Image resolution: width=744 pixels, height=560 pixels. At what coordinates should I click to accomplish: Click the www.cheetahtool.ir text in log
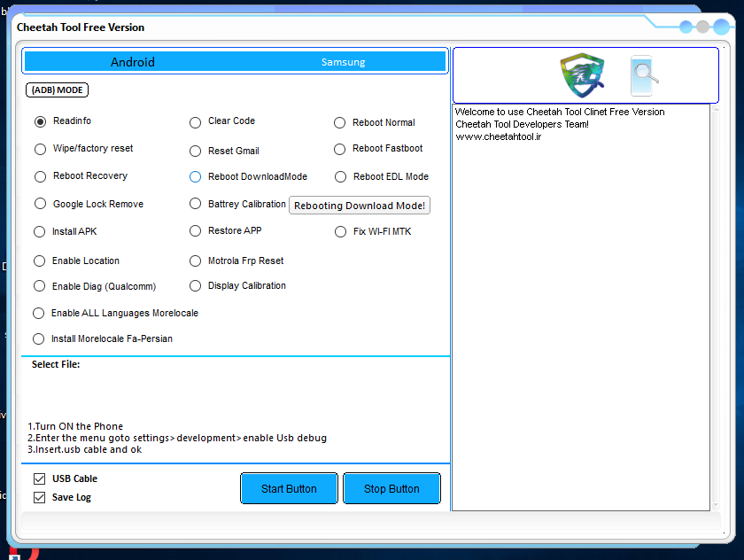click(x=498, y=136)
